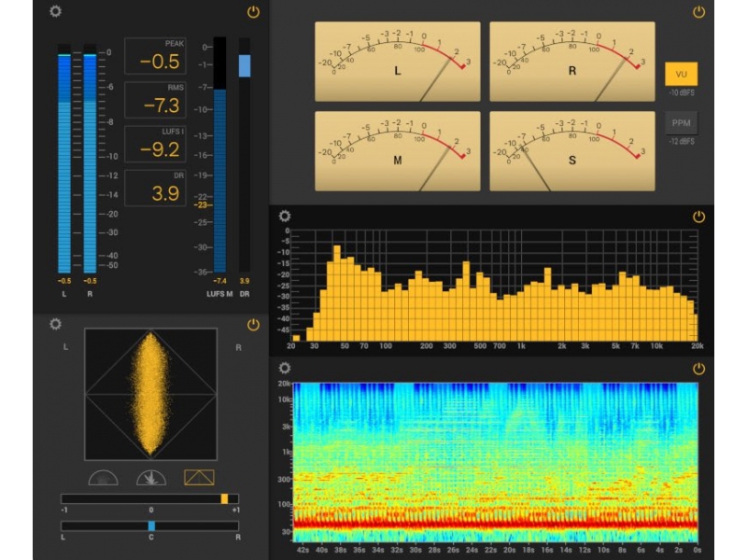Toggle power of the spectrogram panel
This screenshot has width=747, height=560.
(698, 369)
